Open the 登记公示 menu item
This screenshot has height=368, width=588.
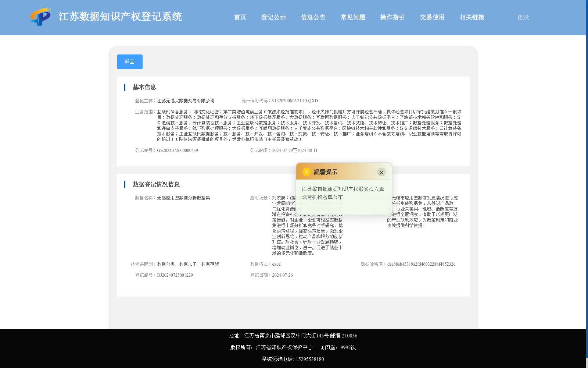pos(273,17)
